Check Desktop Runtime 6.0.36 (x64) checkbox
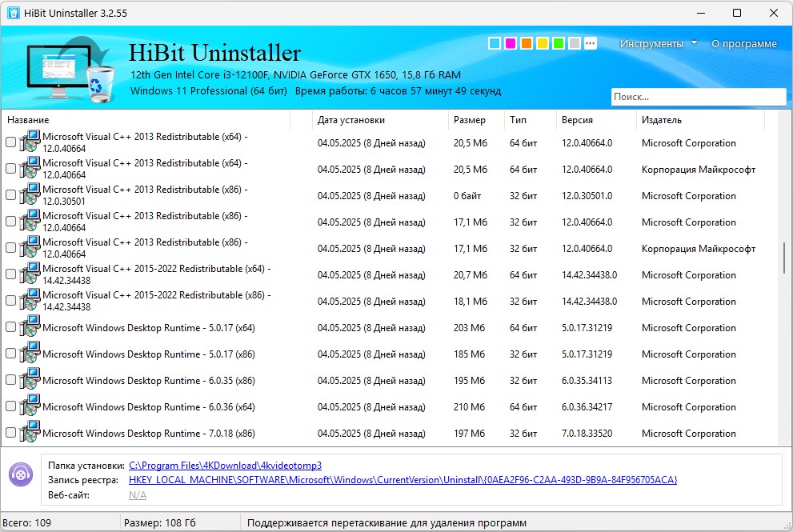This screenshot has width=793, height=532. click(x=10, y=406)
